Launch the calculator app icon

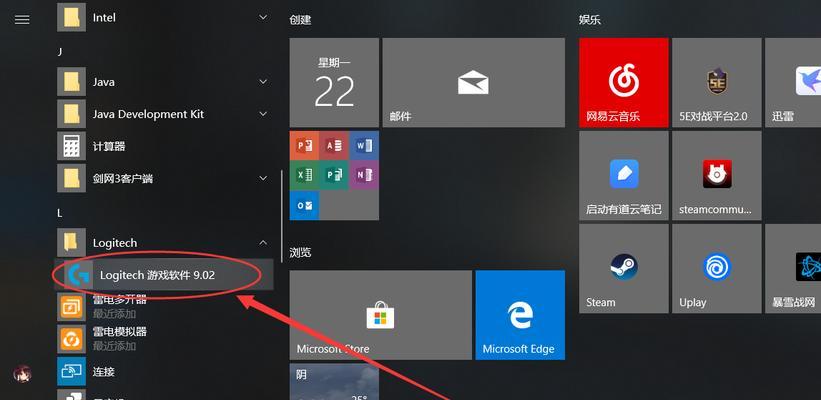click(71, 146)
